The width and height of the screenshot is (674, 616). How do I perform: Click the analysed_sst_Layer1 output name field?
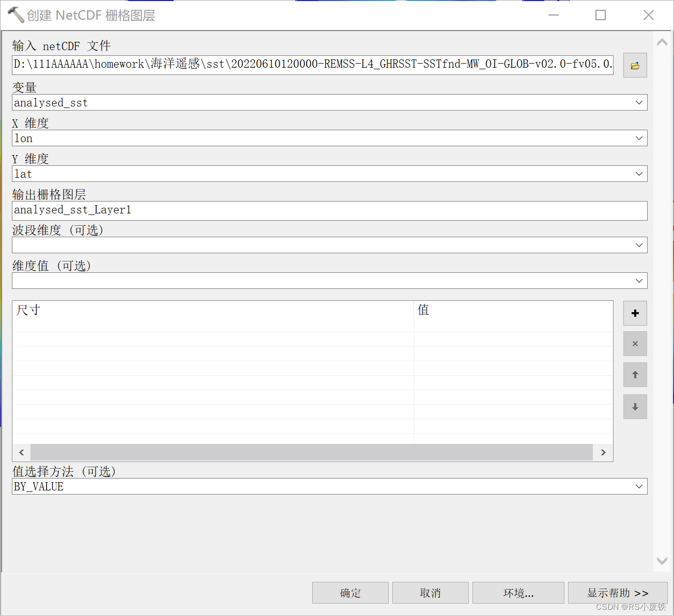coord(207,210)
